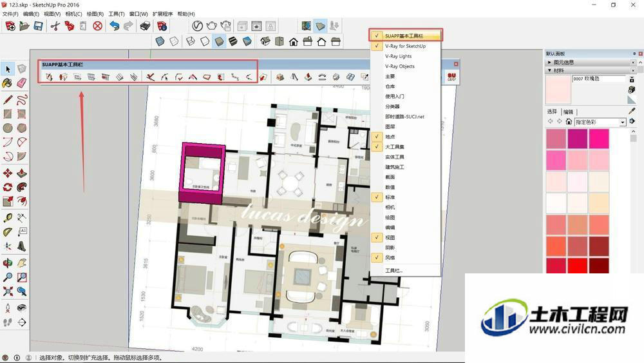
Task: Open 扩展程序 menu
Action: tap(163, 14)
